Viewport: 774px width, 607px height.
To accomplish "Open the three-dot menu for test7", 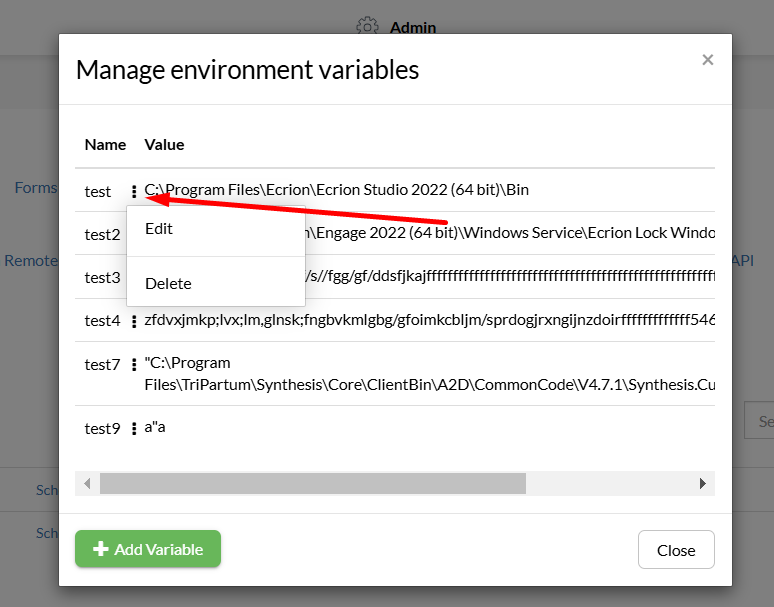I will click(x=134, y=365).
